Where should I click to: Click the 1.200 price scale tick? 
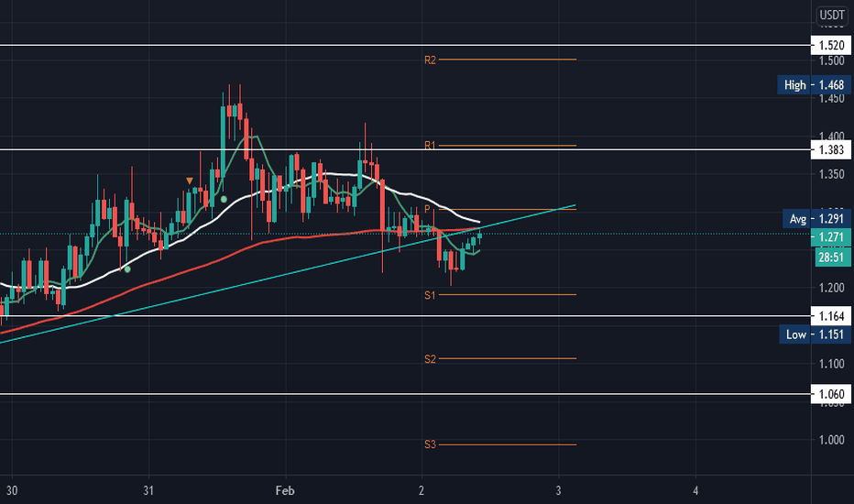(x=832, y=288)
